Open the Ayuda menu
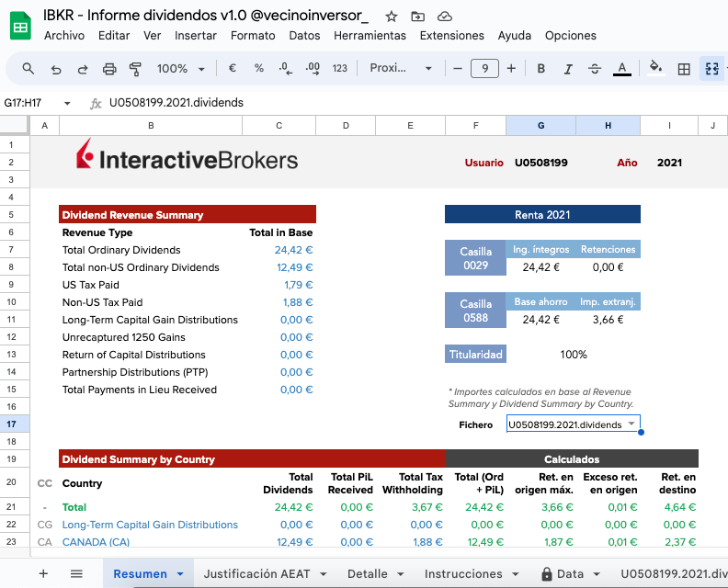This screenshot has height=588, width=728. coord(515,36)
